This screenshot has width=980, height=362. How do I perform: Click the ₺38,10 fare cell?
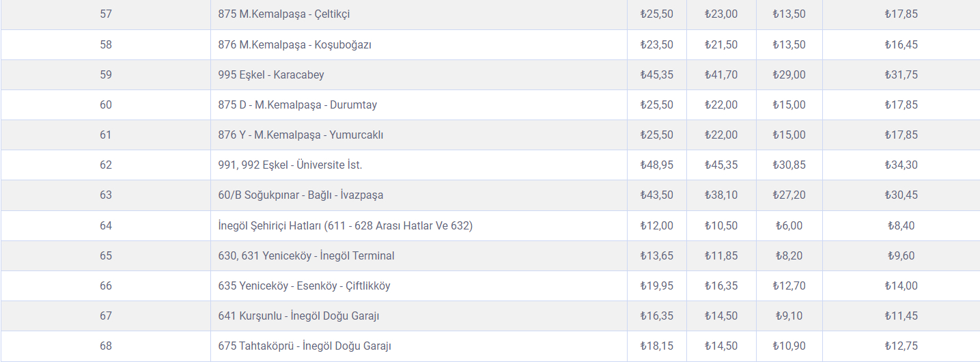click(721, 195)
